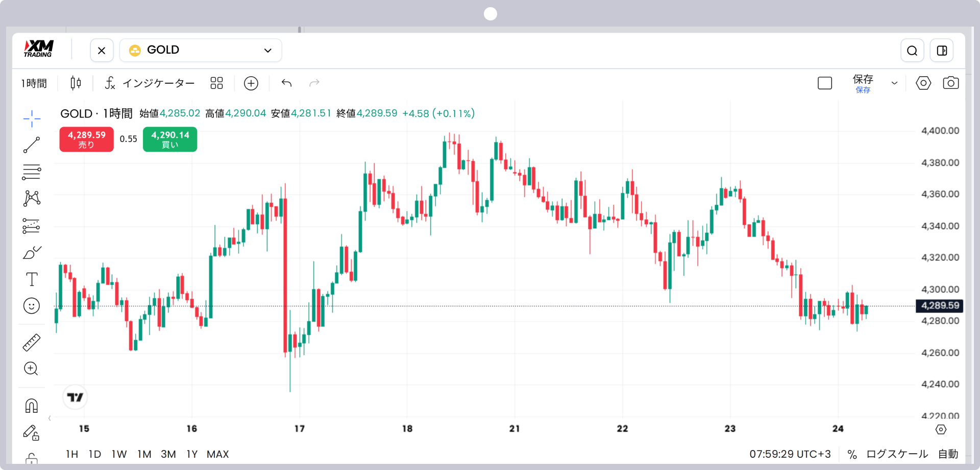The width and height of the screenshot is (980, 470).
Task: Click the green 買い buy button
Action: (x=170, y=139)
